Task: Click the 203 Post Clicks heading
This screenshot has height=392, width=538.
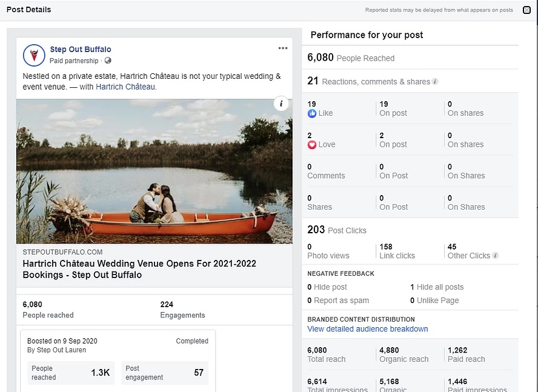Action: (x=337, y=230)
